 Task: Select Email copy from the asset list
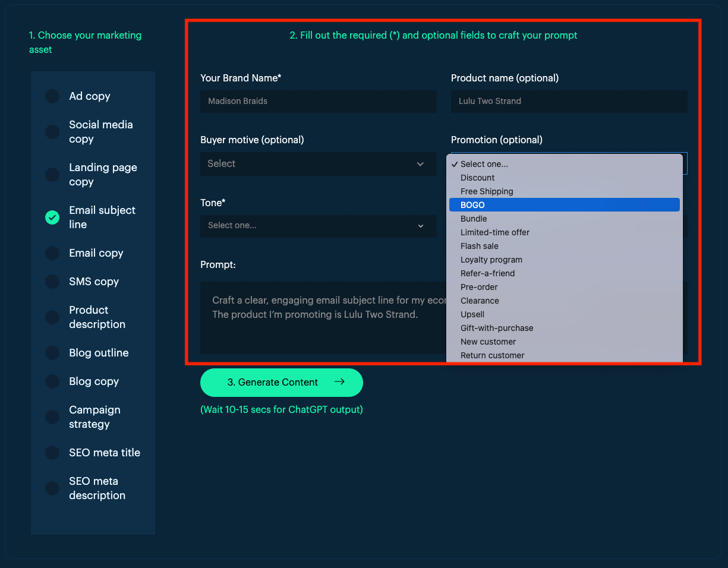[x=96, y=253]
